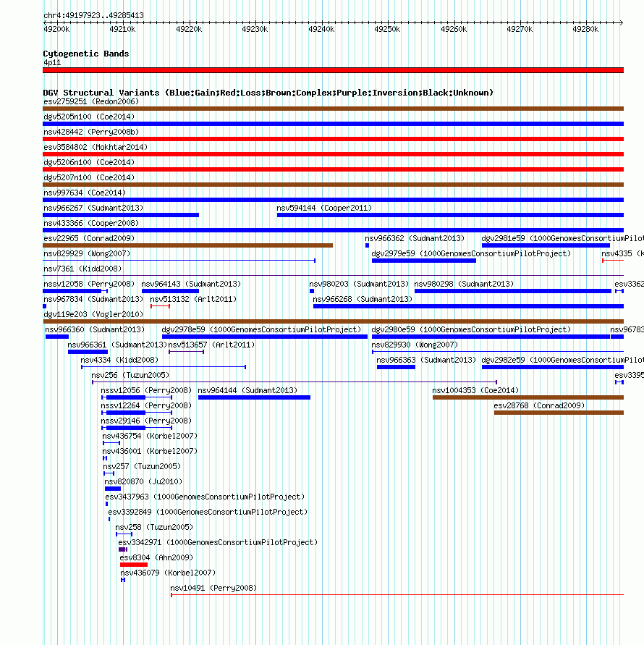Screen dimensions: 644x645
Task: Select the nsv433366 (Cooper2008) label
Action: [91, 223]
